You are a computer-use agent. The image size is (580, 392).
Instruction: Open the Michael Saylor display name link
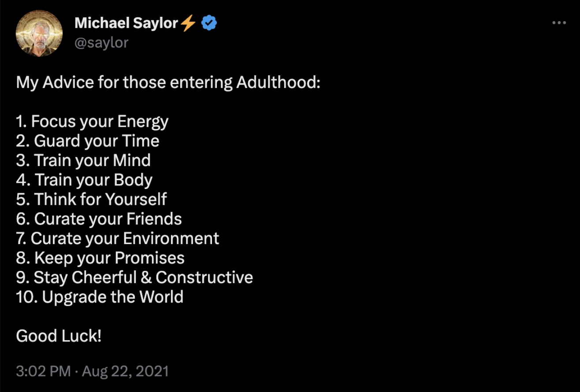tap(126, 23)
